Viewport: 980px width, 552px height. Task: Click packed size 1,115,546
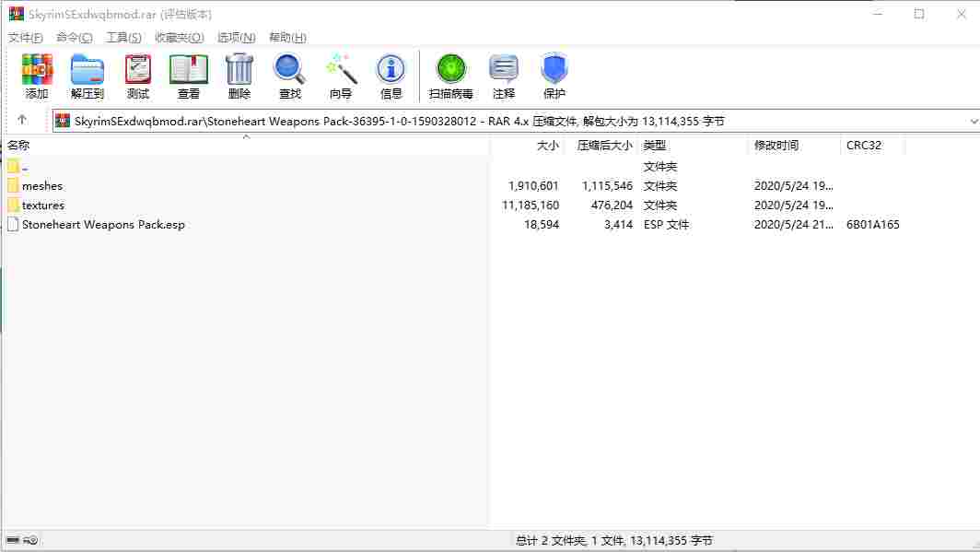608,185
